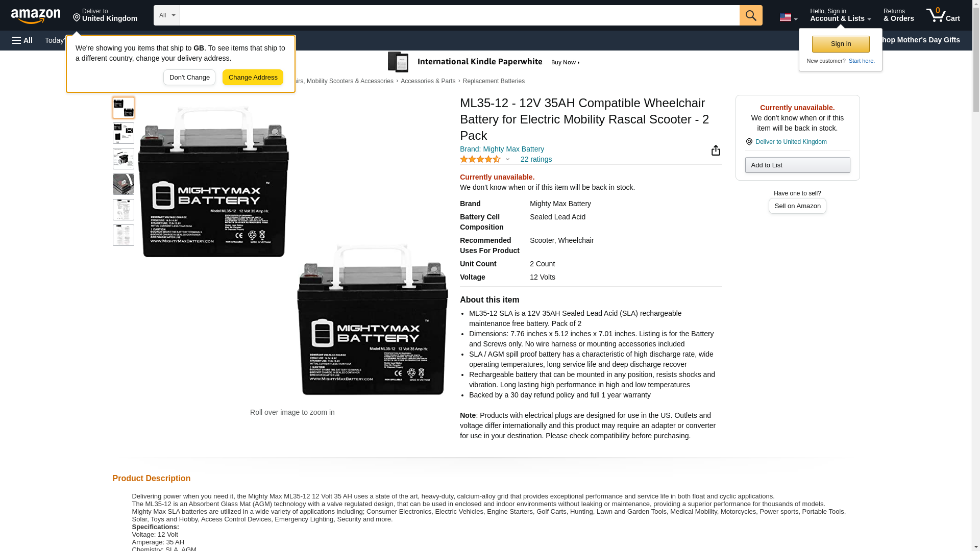The image size is (980, 551).
Task: Open the All hamburger menu
Action: pyautogui.click(x=22, y=40)
